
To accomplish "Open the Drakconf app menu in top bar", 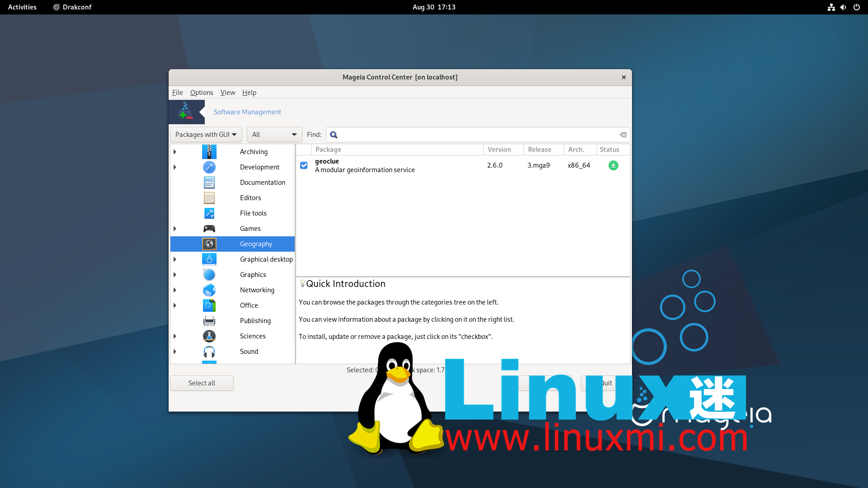I will click(72, 7).
